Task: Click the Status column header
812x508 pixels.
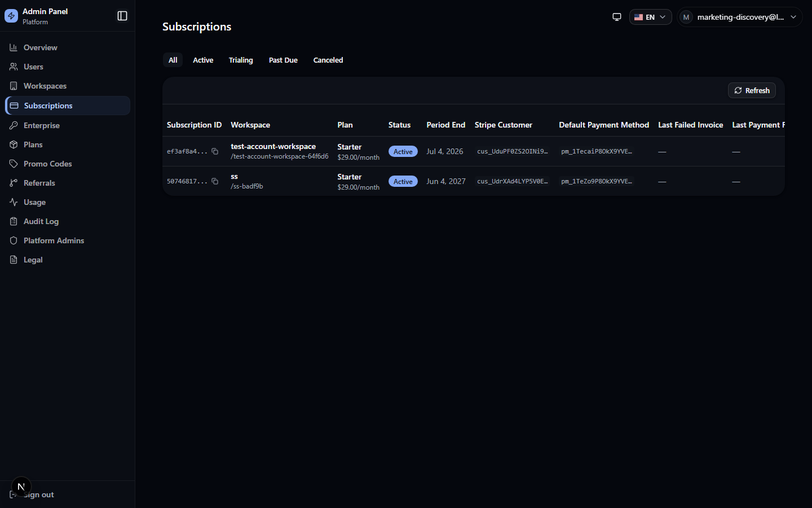Action: (x=399, y=125)
